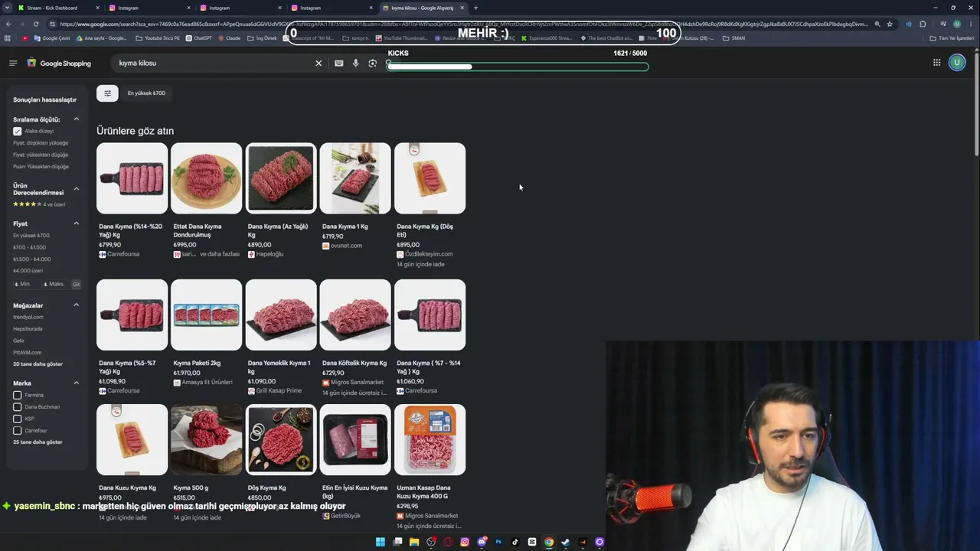Open the SMAN bookmarks folder
Image resolution: width=980 pixels, height=551 pixels.
tap(734, 37)
